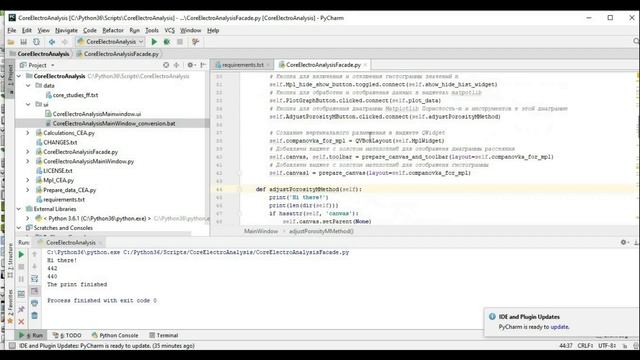The image size is (640, 360).
Task: Toggle scroll-to-end icon in Run panel
Action: (35, 291)
